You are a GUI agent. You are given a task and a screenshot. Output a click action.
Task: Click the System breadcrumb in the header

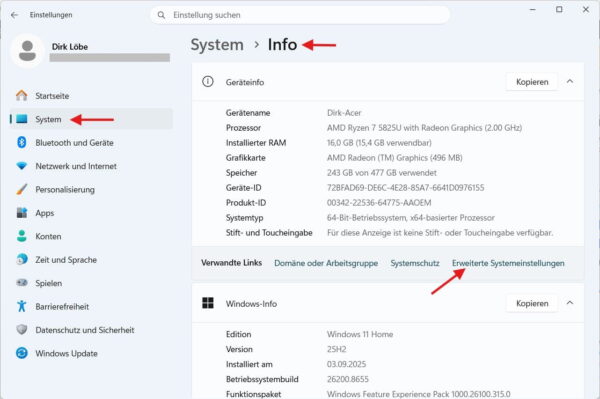point(217,45)
